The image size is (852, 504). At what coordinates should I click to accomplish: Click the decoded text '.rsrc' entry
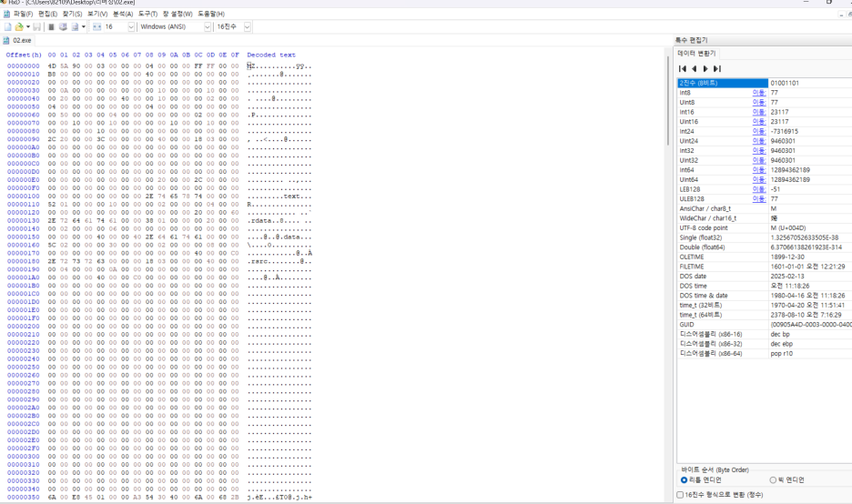click(259, 262)
